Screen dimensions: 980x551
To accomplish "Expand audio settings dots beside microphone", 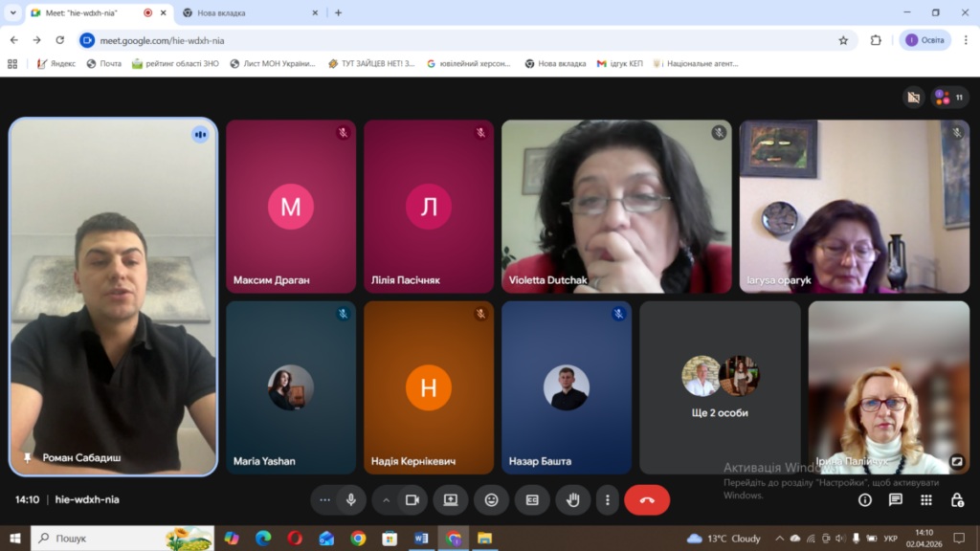I will (x=325, y=499).
